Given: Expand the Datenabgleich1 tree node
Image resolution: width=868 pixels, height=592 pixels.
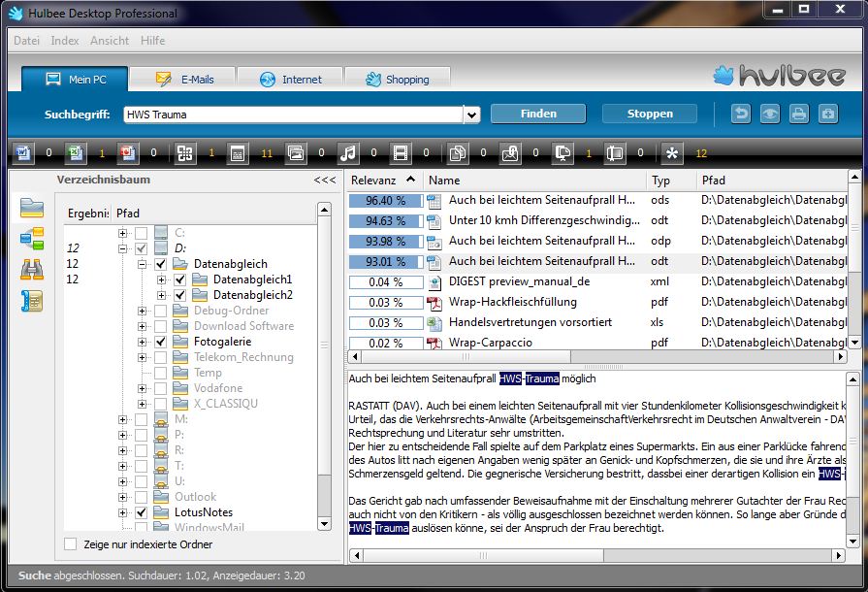Looking at the screenshot, I should [x=161, y=280].
